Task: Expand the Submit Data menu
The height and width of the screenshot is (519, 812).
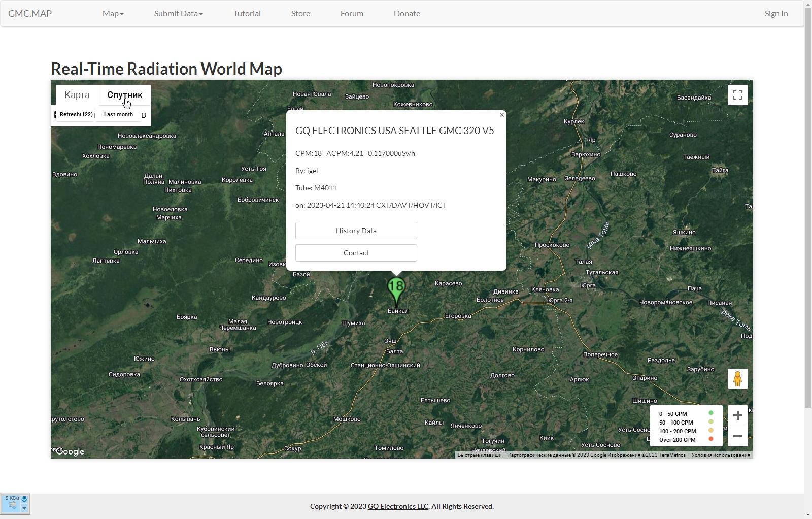Action: point(178,14)
